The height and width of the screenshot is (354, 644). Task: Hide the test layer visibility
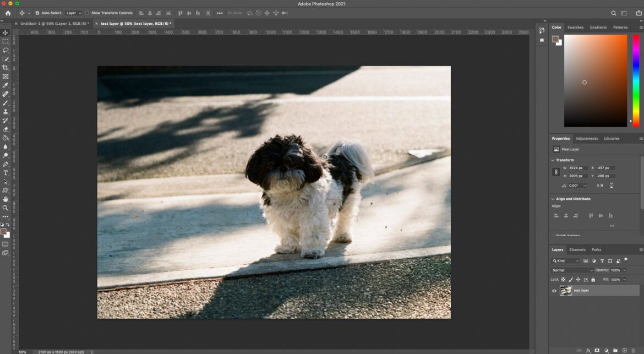(553, 290)
